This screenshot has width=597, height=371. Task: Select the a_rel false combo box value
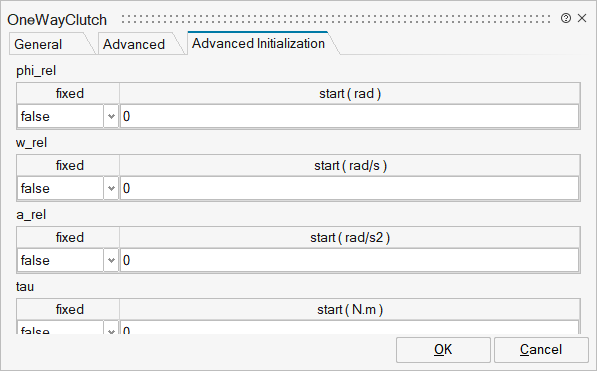coord(61,260)
